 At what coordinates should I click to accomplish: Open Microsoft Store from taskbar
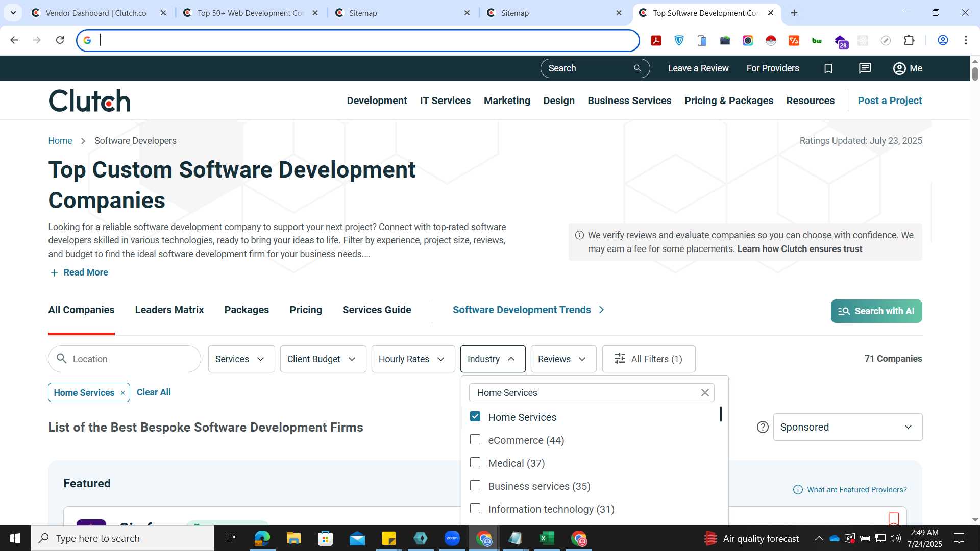[x=325, y=538]
